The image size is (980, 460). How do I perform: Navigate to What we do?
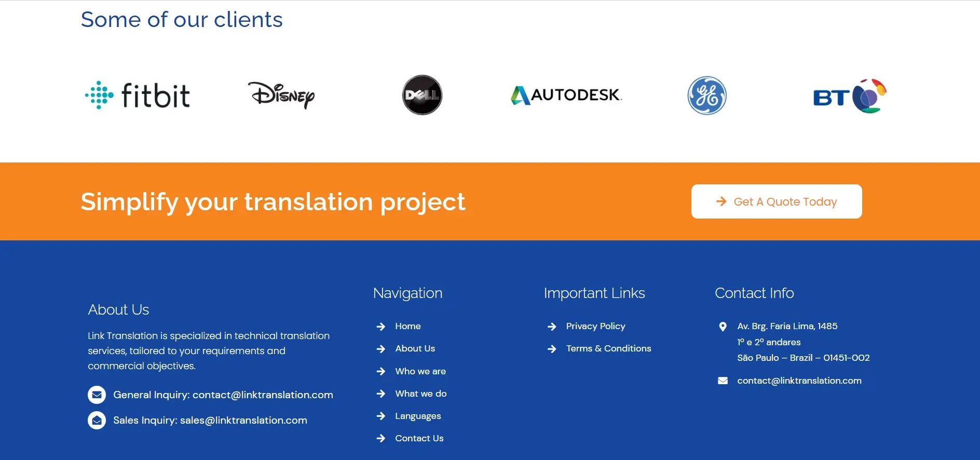[x=420, y=394]
